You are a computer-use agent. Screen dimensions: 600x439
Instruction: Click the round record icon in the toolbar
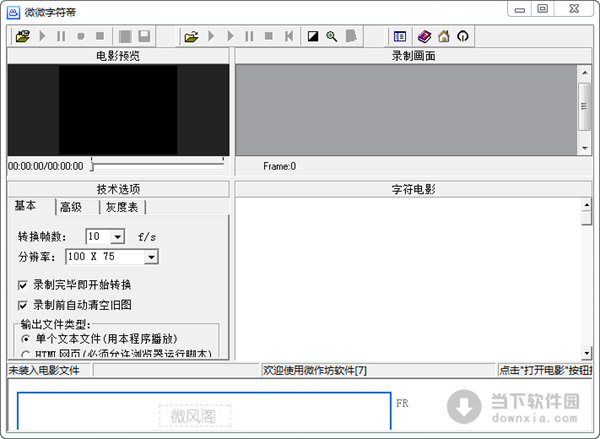(81, 36)
